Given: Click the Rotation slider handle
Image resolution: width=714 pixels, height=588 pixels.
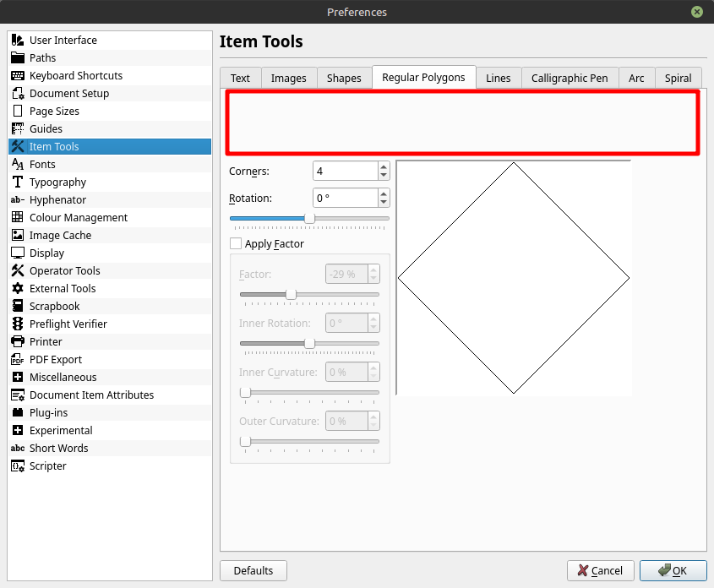Looking at the screenshot, I should pyautogui.click(x=309, y=218).
